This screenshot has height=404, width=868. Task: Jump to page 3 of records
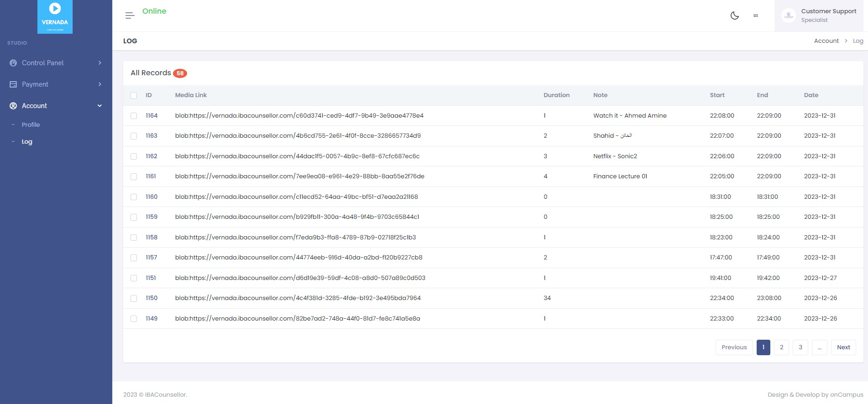click(800, 347)
